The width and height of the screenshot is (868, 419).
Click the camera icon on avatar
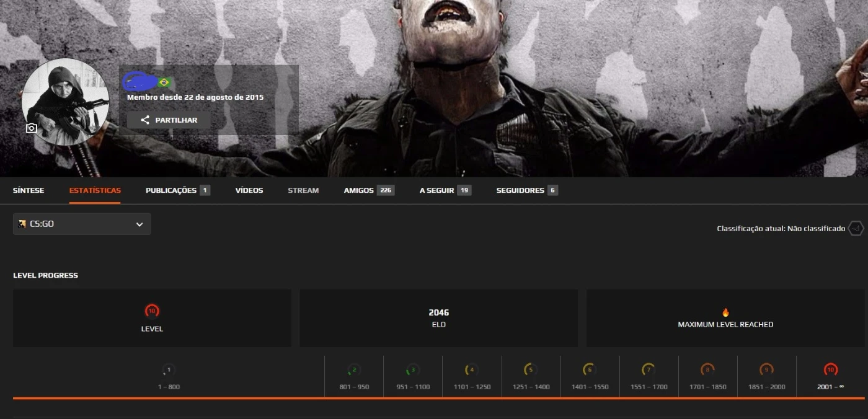[32, 128]
